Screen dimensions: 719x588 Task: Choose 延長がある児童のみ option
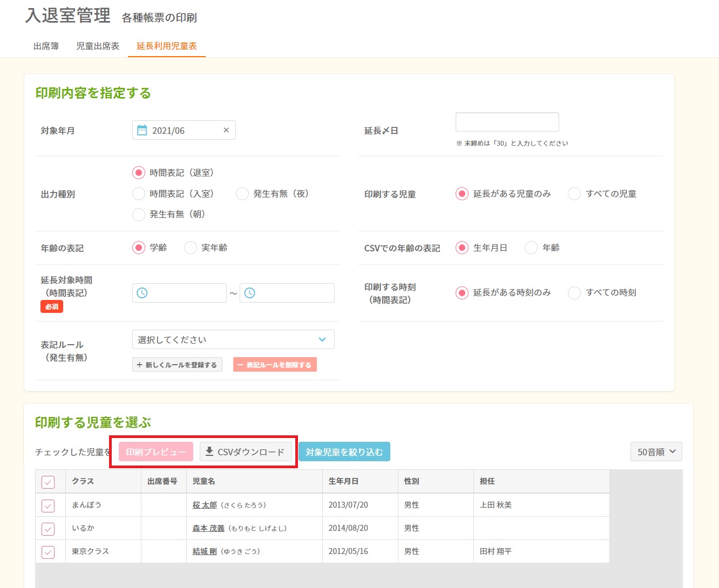[x=462, y=194]
